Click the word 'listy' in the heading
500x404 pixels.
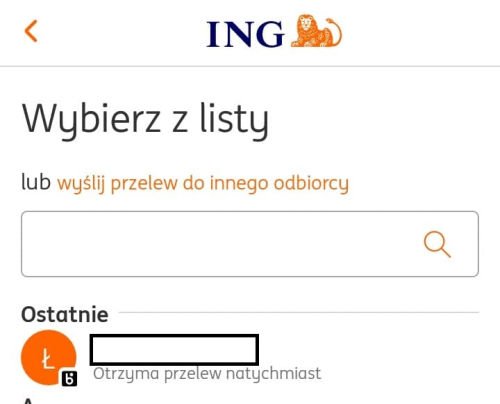(234, 121)
